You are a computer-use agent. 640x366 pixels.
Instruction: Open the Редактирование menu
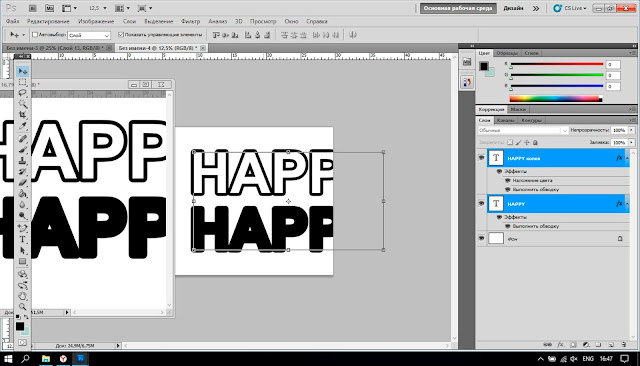coord(48,21)
